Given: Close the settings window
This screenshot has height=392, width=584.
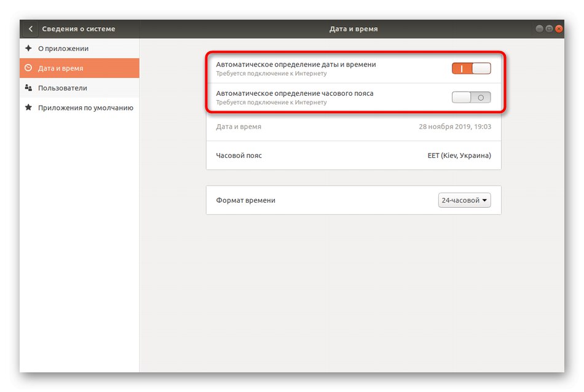Looking at the screenshot, I should pyautogui.click(x=559, y=29).
